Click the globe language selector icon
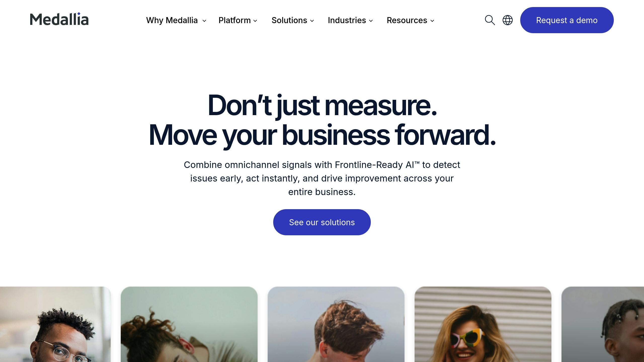The width and height of the screenshot is (644, 362). point(508,20)
